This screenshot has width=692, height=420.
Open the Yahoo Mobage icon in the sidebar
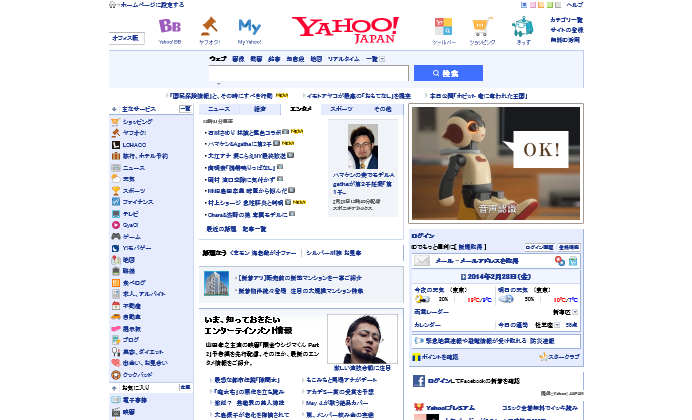point(116,248)
